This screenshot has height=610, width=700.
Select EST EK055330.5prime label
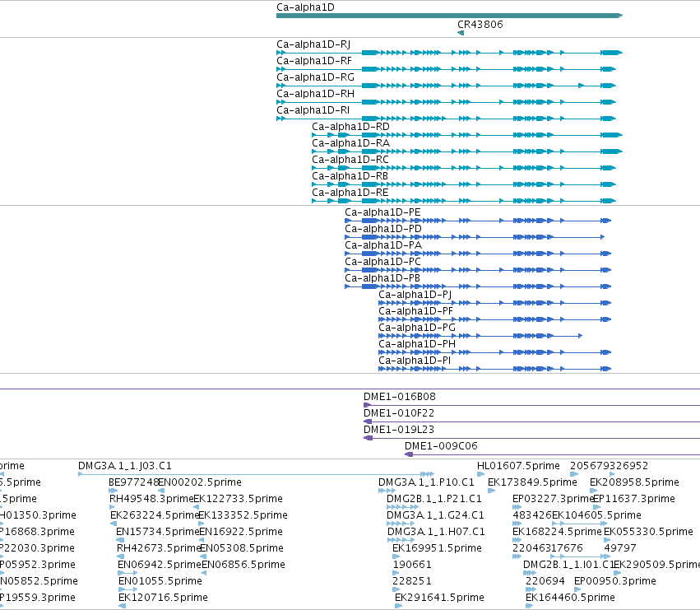[x=649, y=533]
